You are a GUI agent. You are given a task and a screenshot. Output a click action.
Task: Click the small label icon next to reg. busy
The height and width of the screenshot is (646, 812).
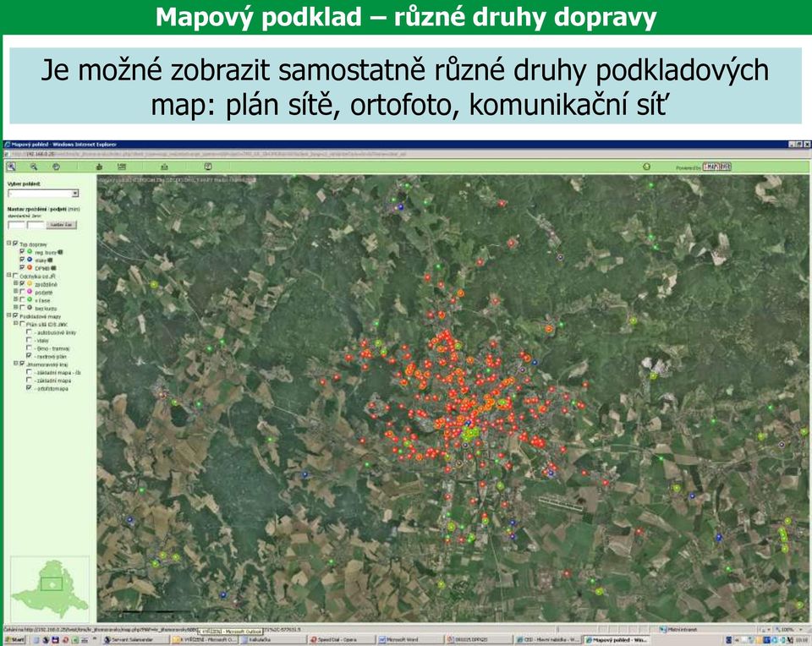click(60, 252)
